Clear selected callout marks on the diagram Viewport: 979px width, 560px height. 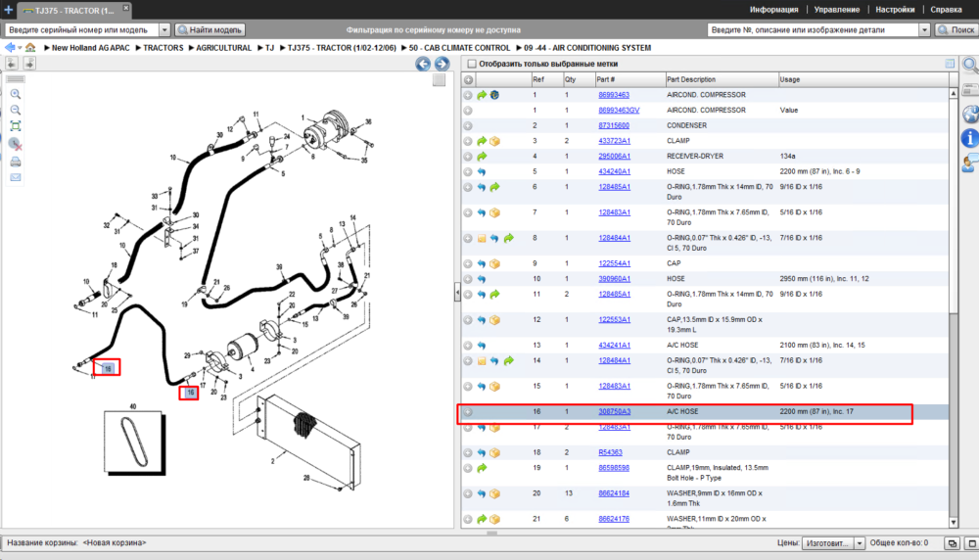(x=16, y=144)
